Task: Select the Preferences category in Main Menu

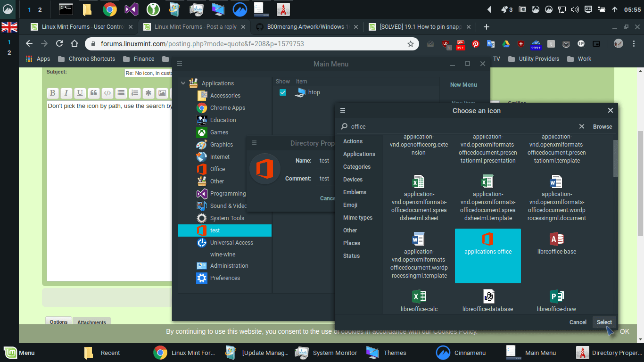Action: pyautogui.click(x=225, y=278)
